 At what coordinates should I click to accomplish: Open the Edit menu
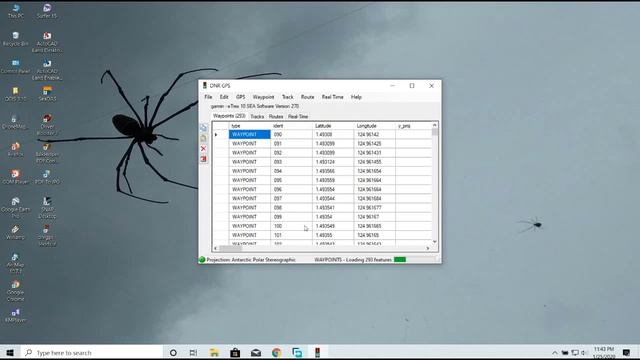(224, 97)
